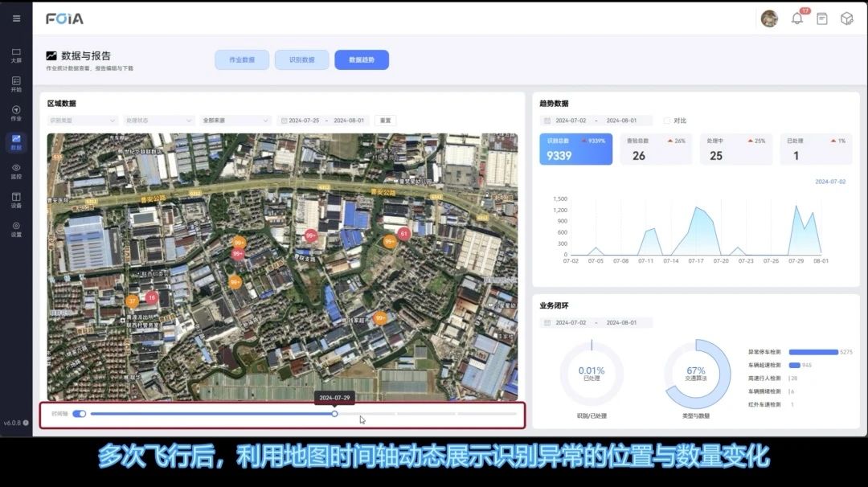
Task: Open 设置 settings in sidebar
Action: coord(16,229)
